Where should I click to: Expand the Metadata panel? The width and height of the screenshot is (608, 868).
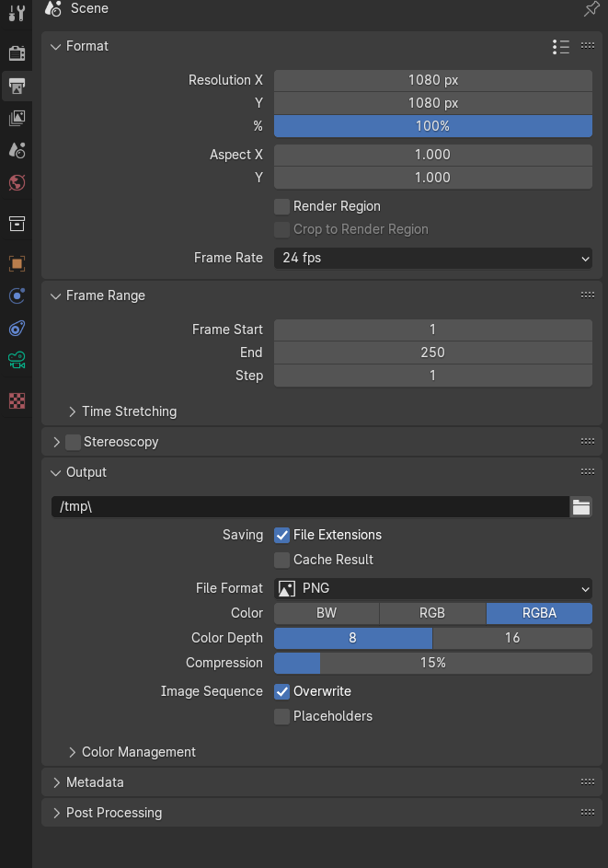[95, 782]
